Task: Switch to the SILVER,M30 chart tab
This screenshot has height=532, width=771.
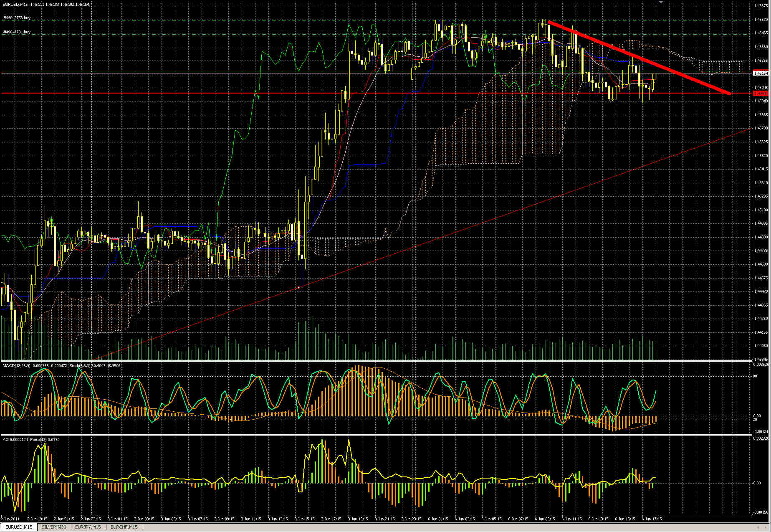Action: 54,527
